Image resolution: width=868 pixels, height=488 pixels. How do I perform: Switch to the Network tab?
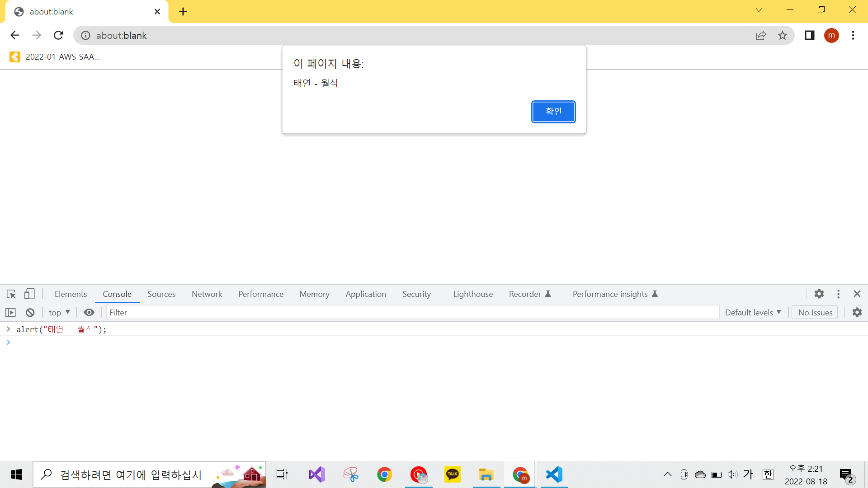[207, 294]
